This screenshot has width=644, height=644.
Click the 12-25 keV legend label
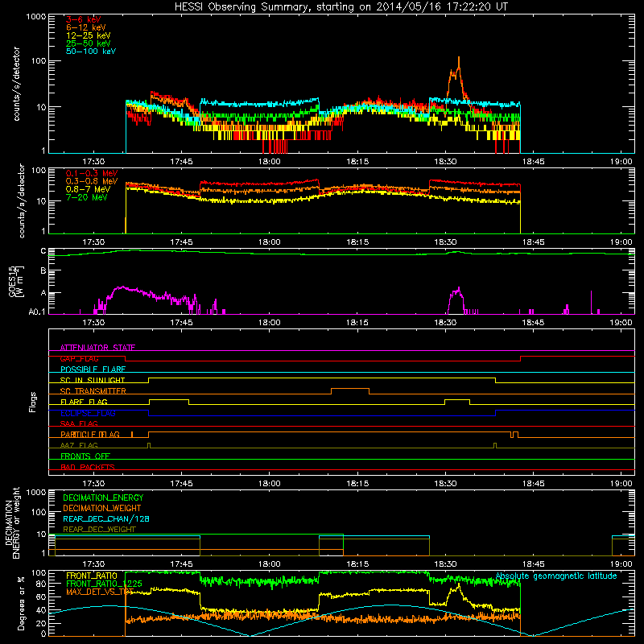tap(89, 35)
